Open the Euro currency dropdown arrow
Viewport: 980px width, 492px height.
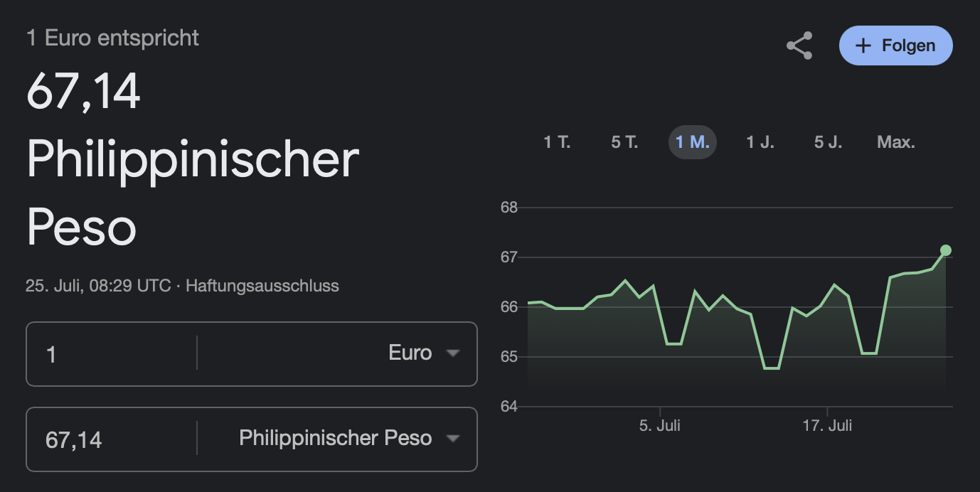click(452, 353)
